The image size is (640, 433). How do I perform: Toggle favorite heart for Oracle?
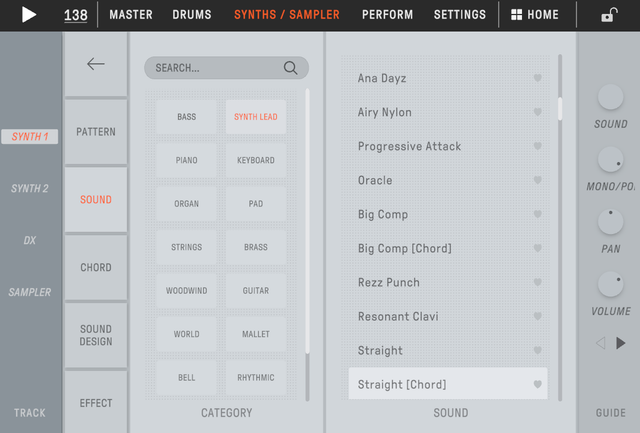tap(537, 180)
